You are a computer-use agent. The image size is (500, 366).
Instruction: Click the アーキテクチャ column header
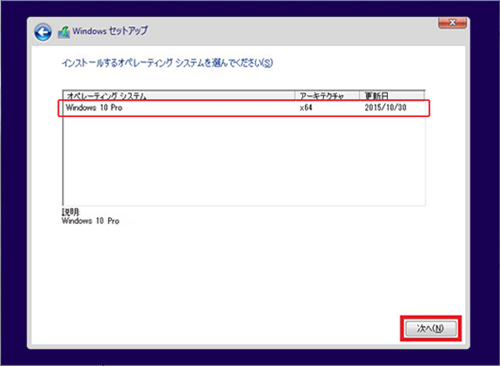[327, 96]
